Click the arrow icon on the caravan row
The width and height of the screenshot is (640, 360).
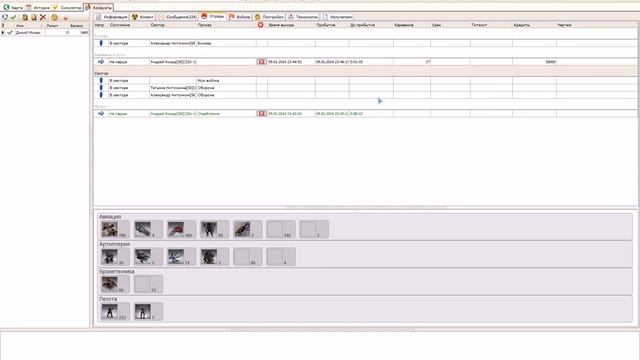[101, 62]
